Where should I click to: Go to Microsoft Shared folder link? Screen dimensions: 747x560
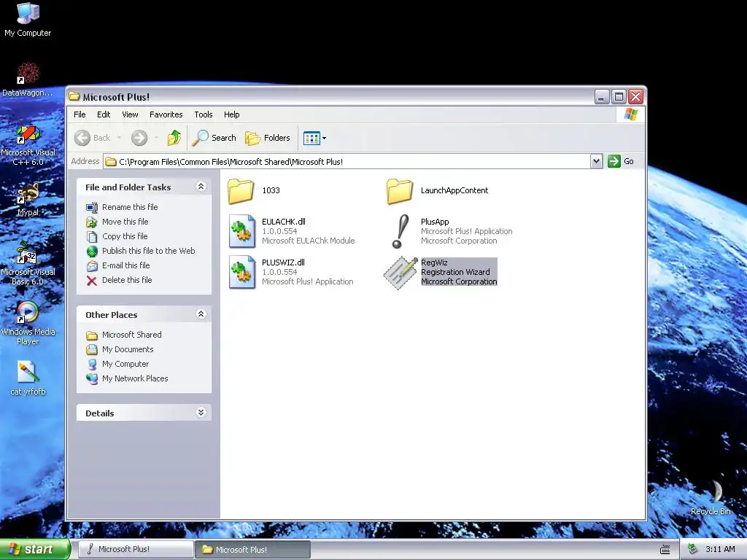tap(131, 335)
